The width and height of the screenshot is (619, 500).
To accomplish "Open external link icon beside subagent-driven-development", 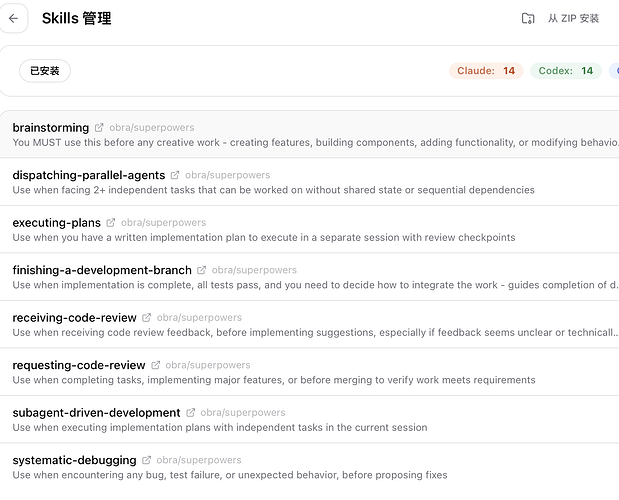I will (190, 412).
